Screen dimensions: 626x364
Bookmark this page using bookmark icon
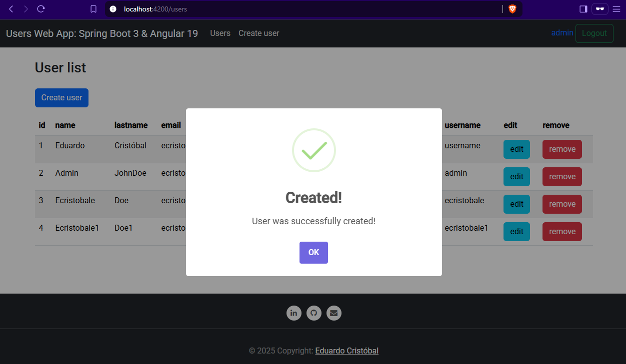(93, 9)
